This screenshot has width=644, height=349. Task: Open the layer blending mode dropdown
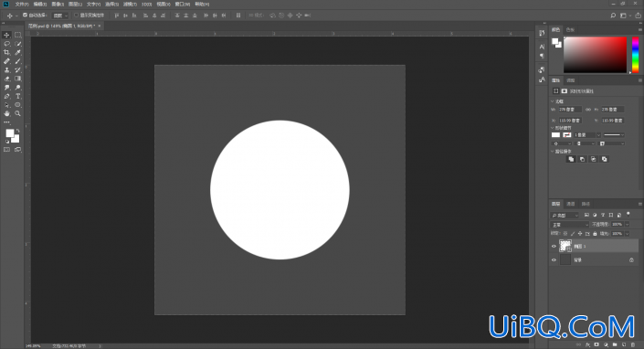[x=570, y=225]
